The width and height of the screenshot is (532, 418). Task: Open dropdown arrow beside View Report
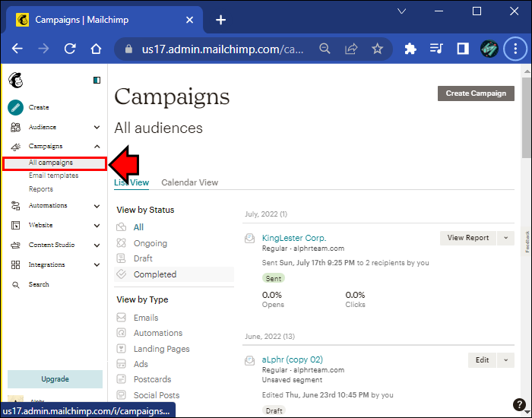tap(506, 238)
